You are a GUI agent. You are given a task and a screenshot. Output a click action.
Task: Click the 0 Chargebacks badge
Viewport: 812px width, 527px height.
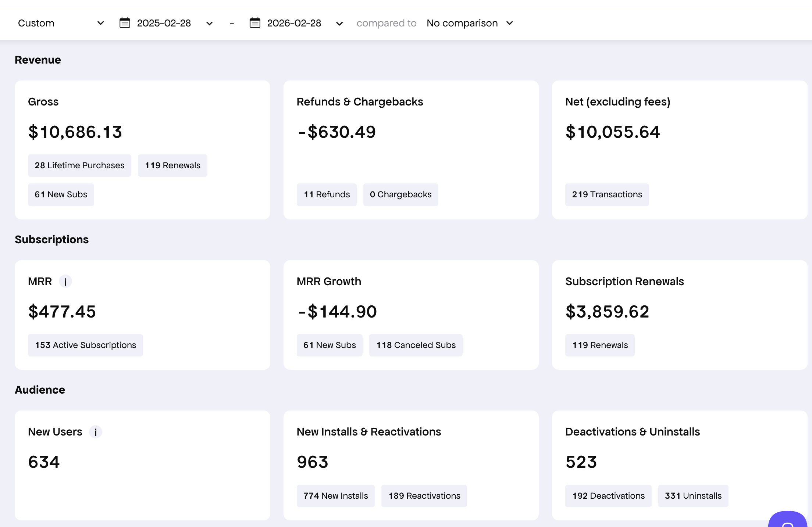pos(400,194)
